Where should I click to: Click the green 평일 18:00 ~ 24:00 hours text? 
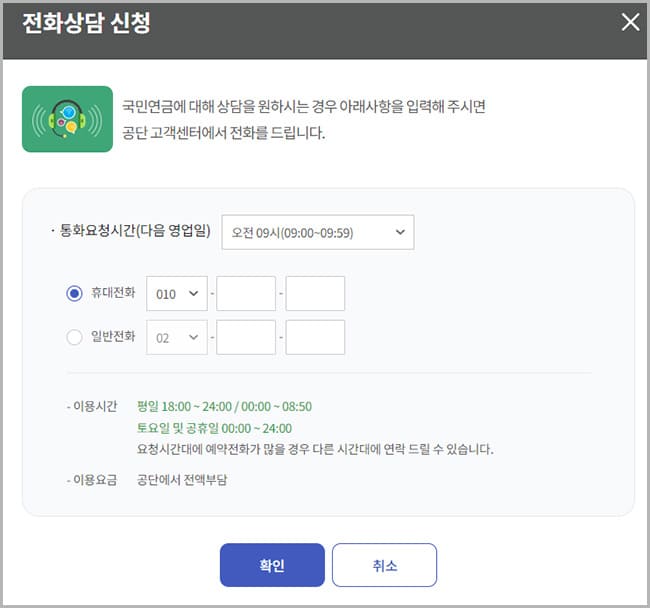(224, 406)
